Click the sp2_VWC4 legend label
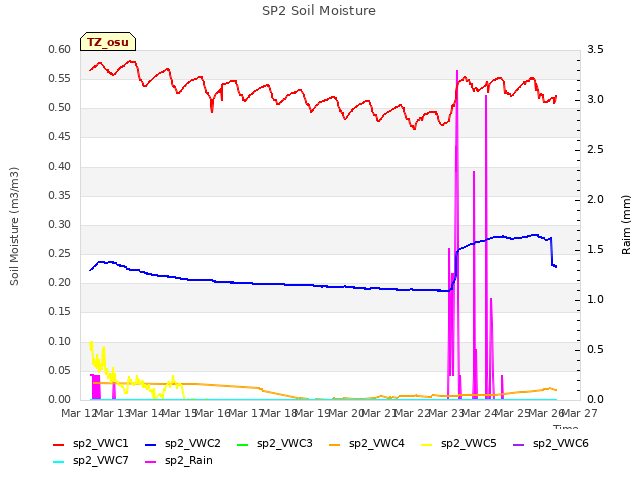 click(x=376, y=443)
